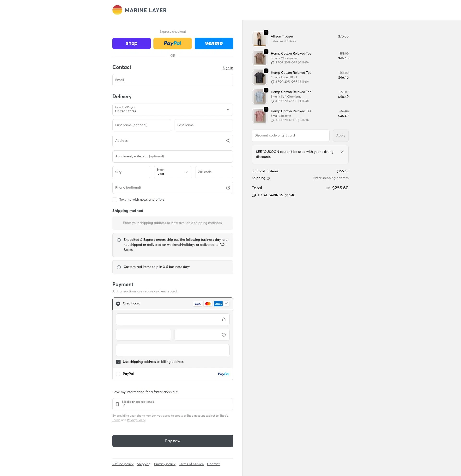The image size is (461, 476).
Task: Open the State dropdown showing Iowa
Action: 172,172
